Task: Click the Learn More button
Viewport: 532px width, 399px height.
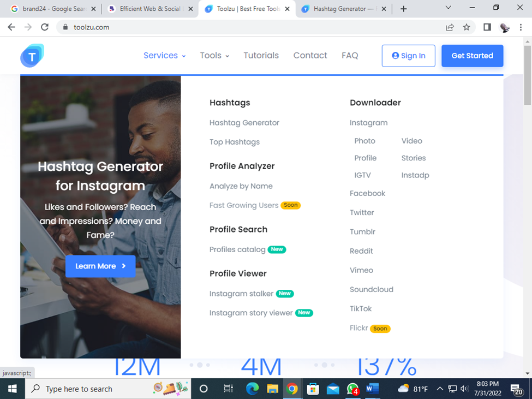Action: click(x=100, y=266)
